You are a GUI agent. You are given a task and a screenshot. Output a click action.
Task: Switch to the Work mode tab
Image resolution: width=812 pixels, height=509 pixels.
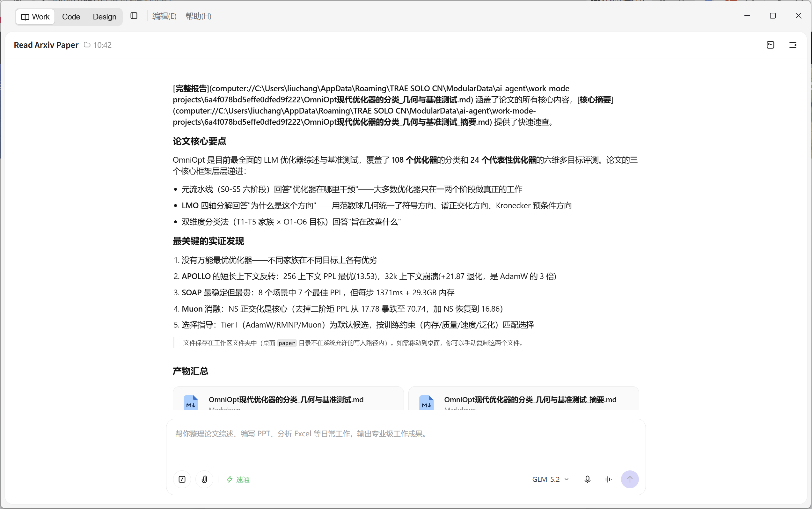click(35, 17)
